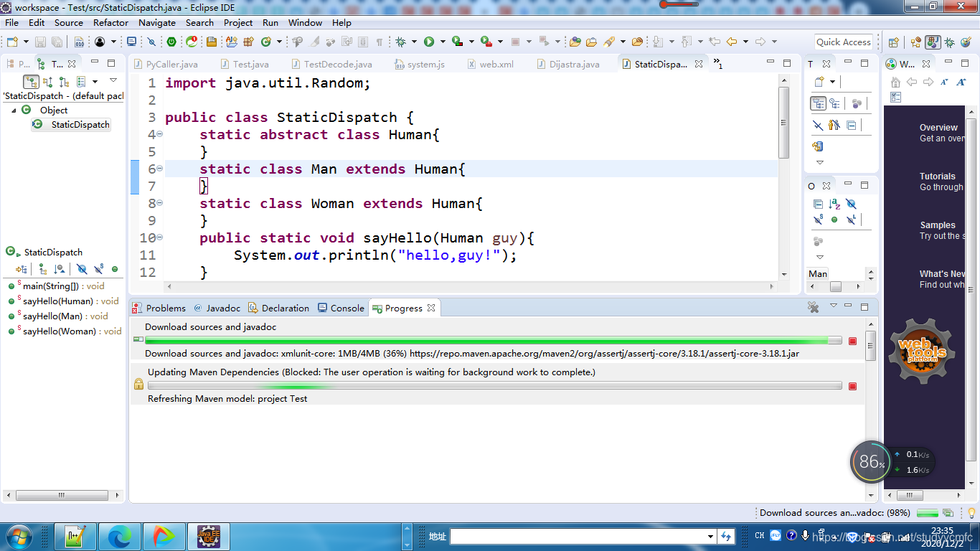Stop the Download sources and javadoc job
980x551 pixels.
point(852,341)
